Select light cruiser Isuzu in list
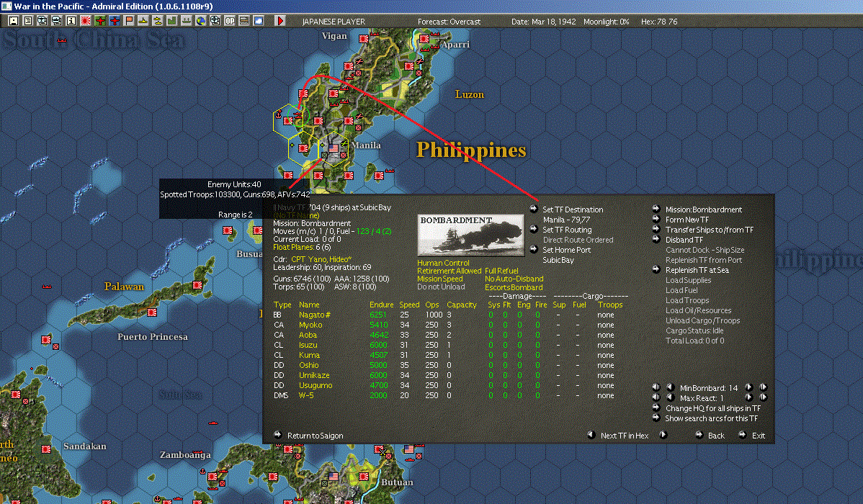 (x=308, y=345)
